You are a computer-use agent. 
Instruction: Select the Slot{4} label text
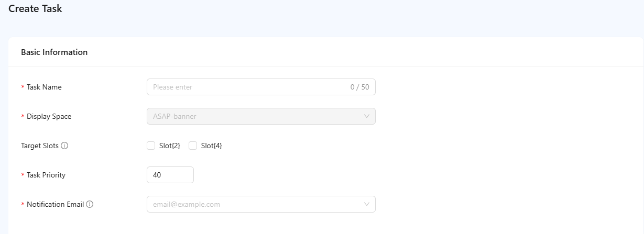point(212,146)
